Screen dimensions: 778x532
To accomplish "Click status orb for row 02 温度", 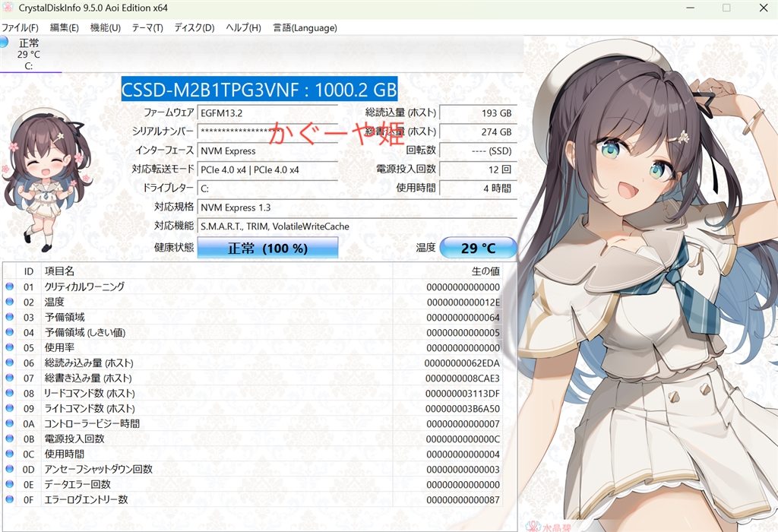I will 9,302.
